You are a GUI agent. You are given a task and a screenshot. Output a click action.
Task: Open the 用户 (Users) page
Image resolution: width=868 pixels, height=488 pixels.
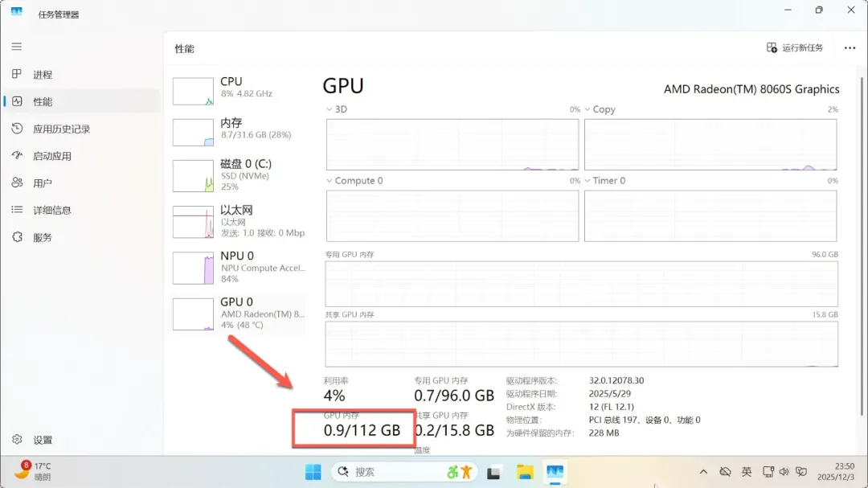(x=82, y=182)
